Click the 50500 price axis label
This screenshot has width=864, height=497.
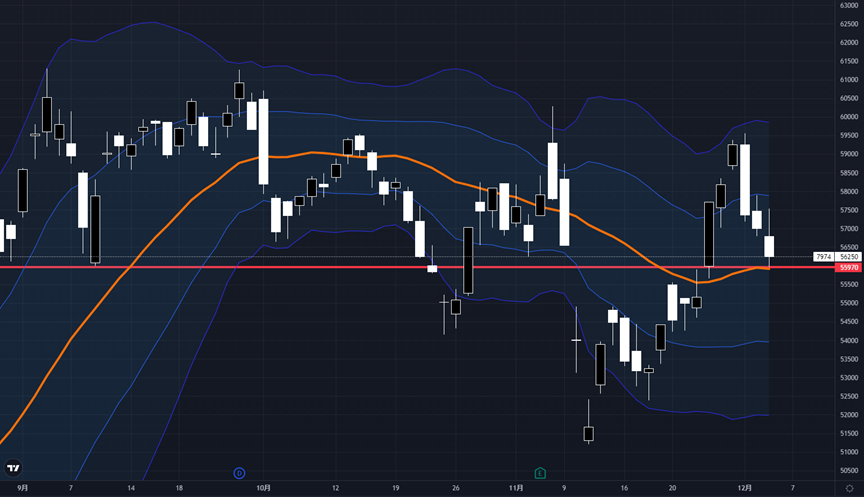(849, 470)
